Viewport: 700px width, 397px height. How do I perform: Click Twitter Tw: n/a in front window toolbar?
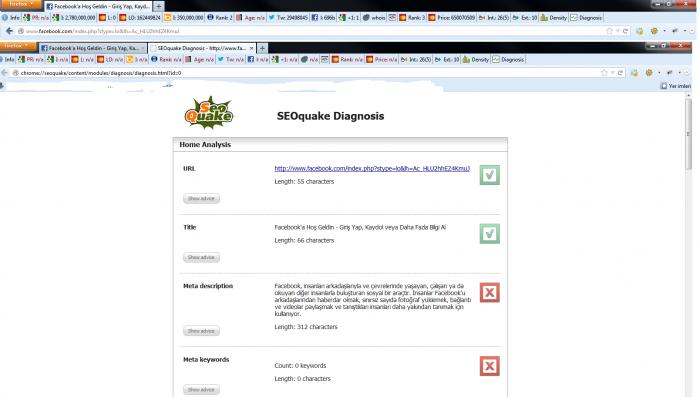230,59
